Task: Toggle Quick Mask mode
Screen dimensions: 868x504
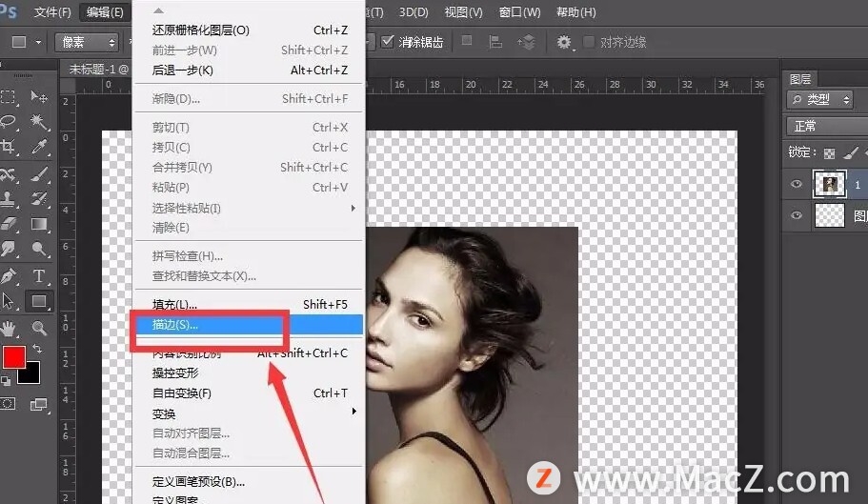Action: (8, 404)
